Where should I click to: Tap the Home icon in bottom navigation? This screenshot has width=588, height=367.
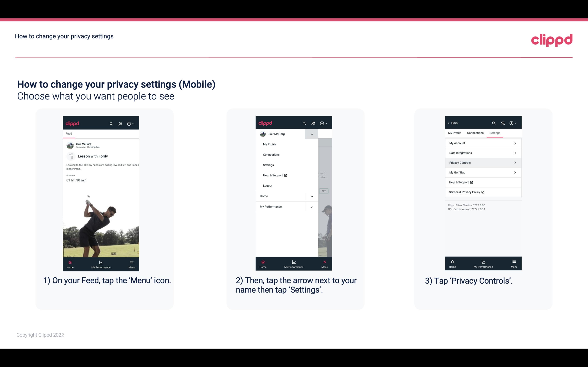[70, 262]
